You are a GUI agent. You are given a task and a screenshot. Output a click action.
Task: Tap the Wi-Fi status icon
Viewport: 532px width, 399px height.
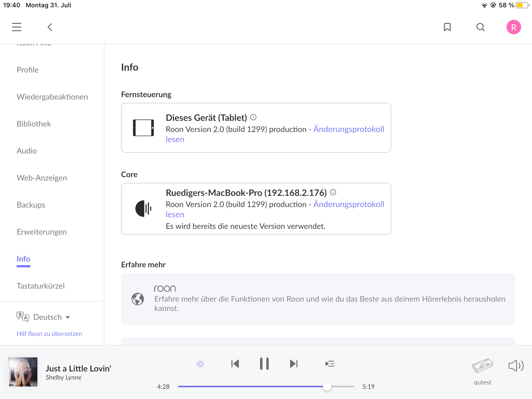click(x=484, y=5)
